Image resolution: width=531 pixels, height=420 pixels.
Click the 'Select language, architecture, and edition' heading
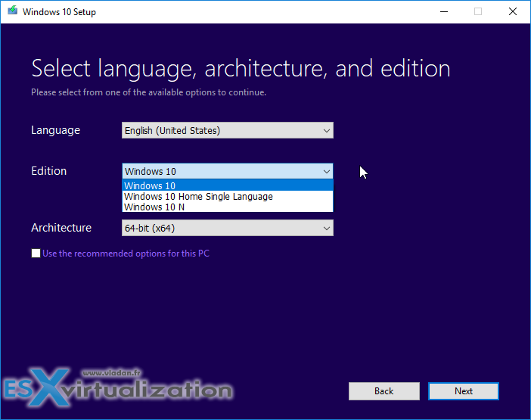click(241, 69)
